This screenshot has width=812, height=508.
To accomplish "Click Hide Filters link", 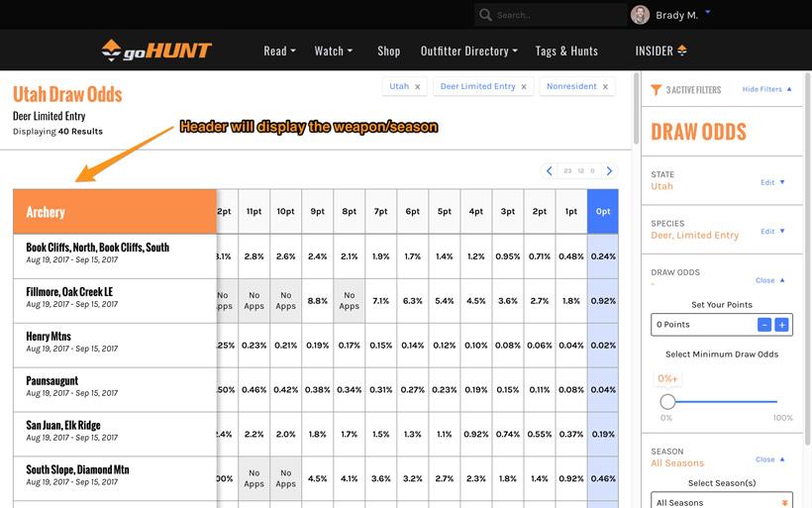I will pyautogui.click(x=766, y=89).
